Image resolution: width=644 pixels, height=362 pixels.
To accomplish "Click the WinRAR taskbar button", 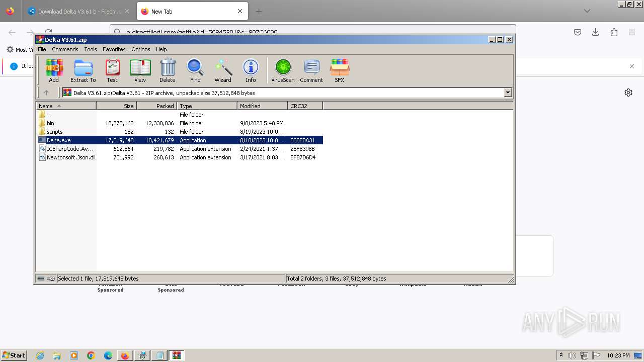I will pyautogui.click(x=176, y=355).
